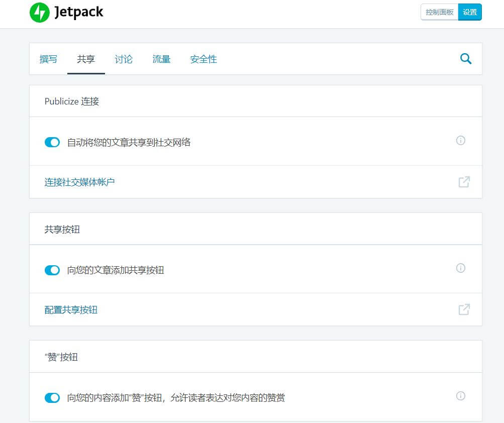The image size is (504, 423).
Task: Click the 设置 button
Action: (470, 12)
